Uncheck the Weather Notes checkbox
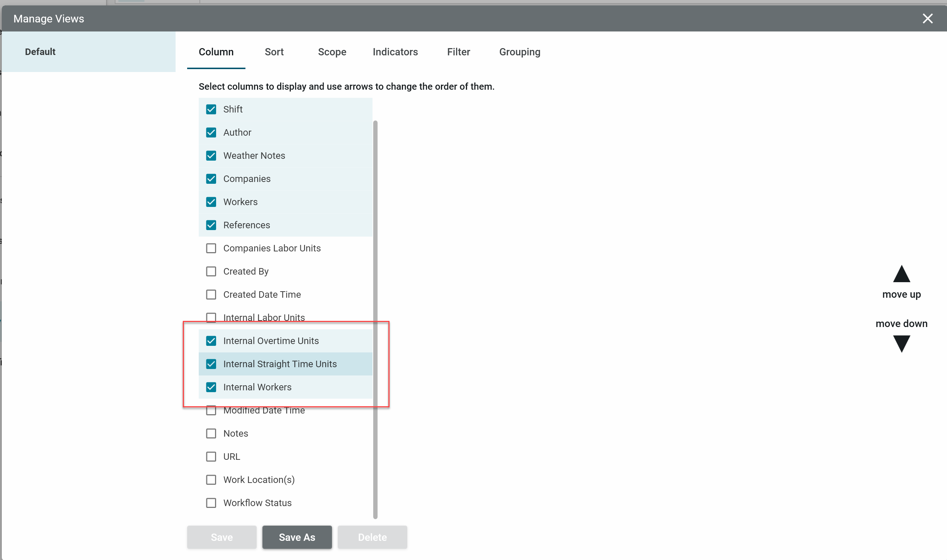Viewport: 947px width, 560px height. pos(211,156)
